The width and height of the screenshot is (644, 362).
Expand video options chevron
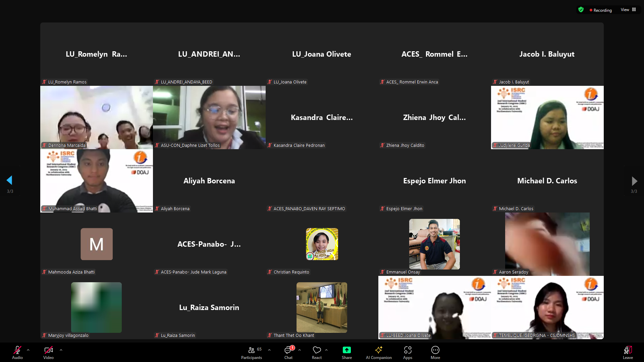(x=61, y=350)
